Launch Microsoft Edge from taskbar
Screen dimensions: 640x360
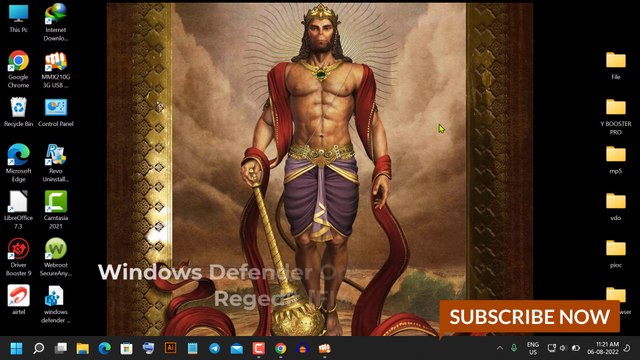pos(104,348)
